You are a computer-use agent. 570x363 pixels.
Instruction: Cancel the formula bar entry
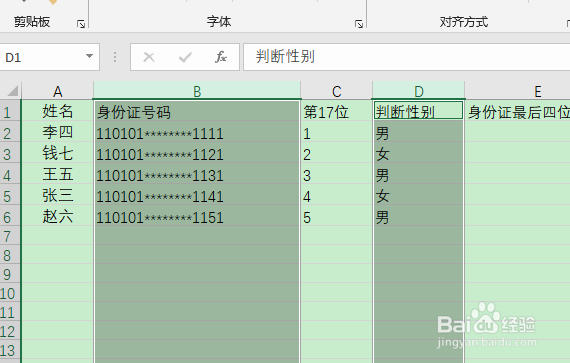click(149, 57)
